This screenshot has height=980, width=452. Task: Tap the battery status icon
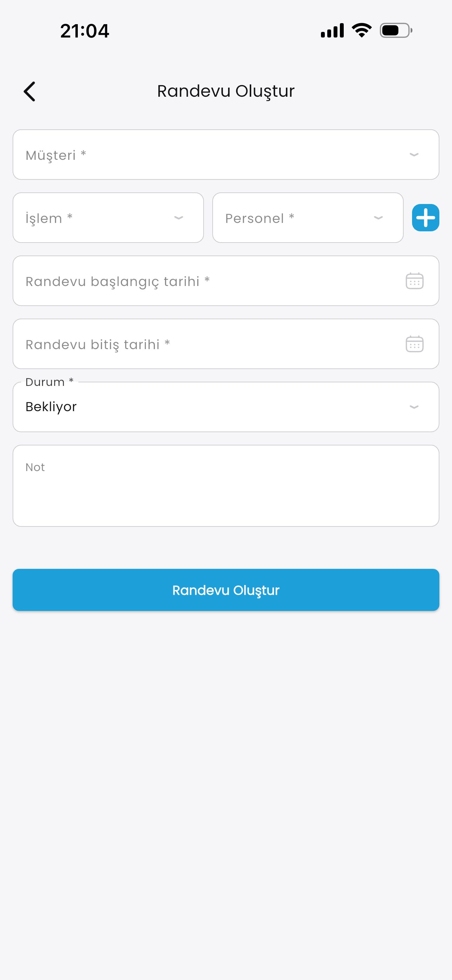(x=396, y=30)
